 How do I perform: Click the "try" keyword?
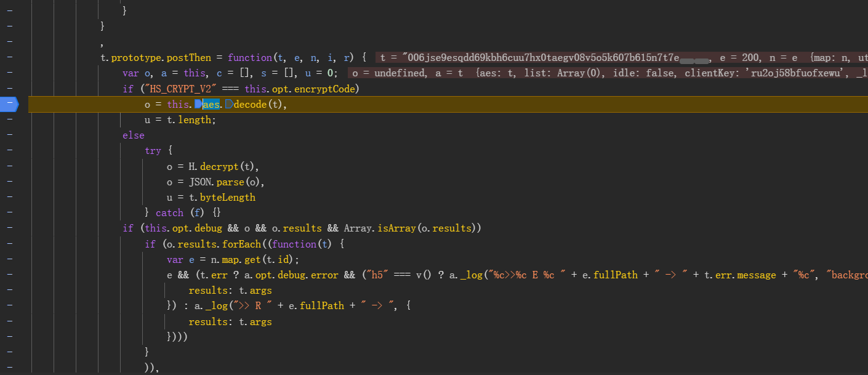[x=153, y=151]
